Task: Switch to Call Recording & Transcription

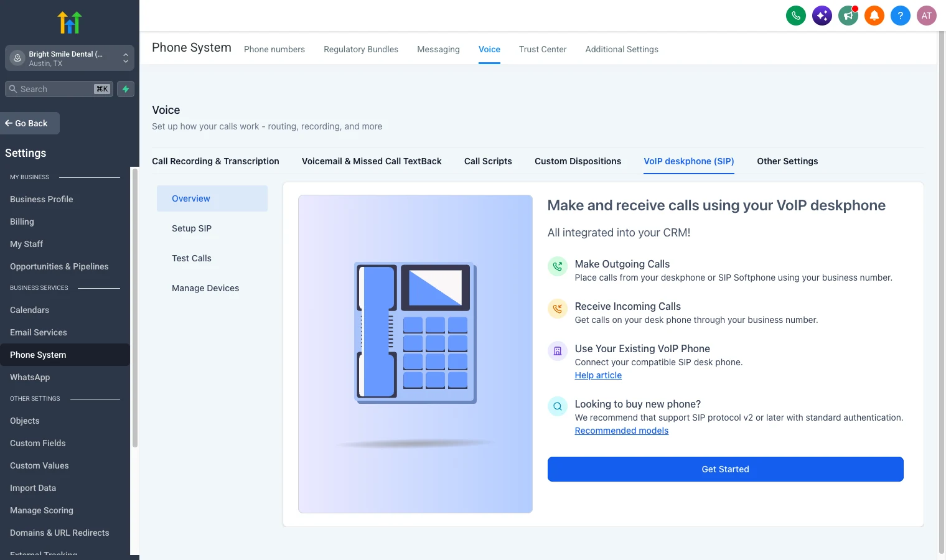Action: click(215, 161)
